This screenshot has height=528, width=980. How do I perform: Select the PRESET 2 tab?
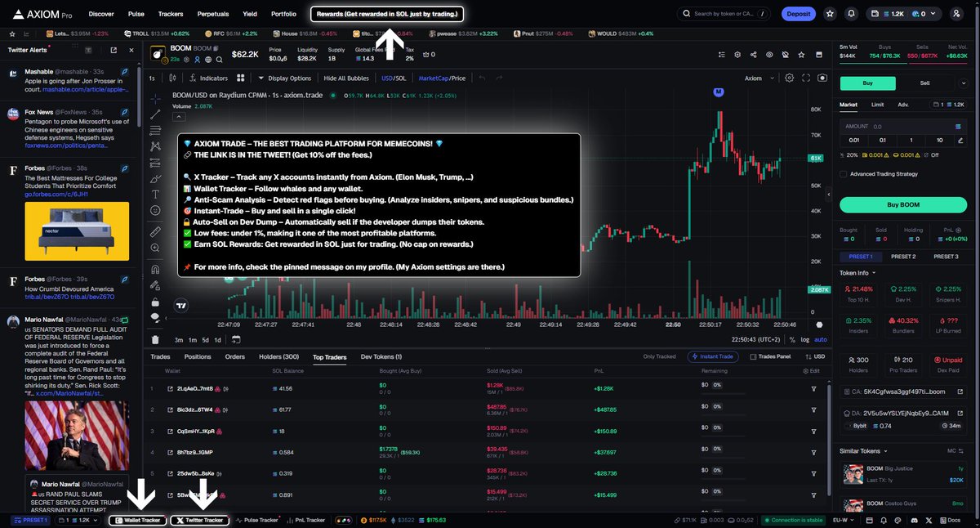point(902,256)
